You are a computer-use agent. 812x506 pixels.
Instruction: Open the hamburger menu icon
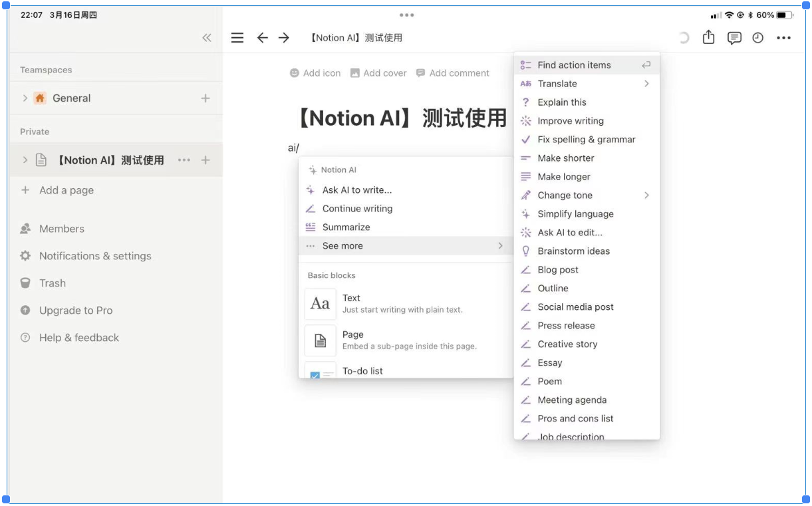[237, 38]
